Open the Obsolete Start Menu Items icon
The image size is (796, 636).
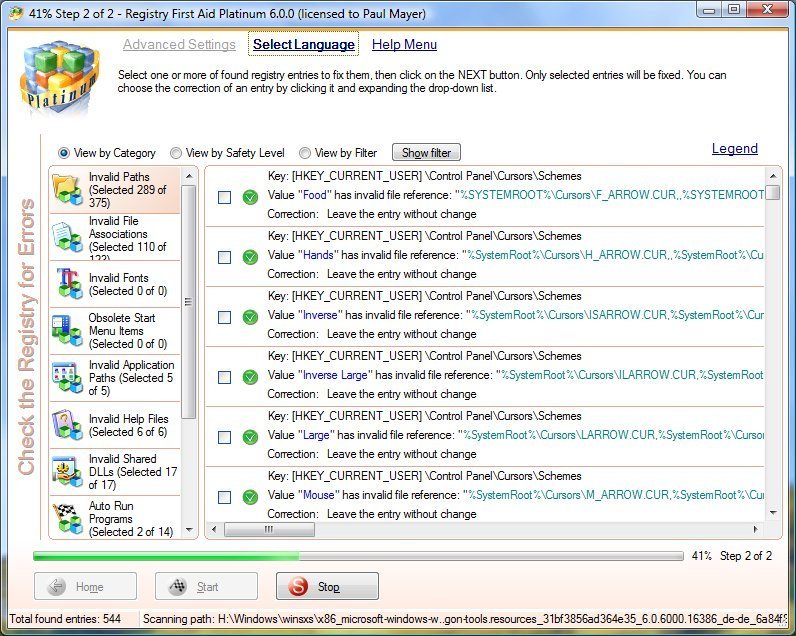(67, 331)
